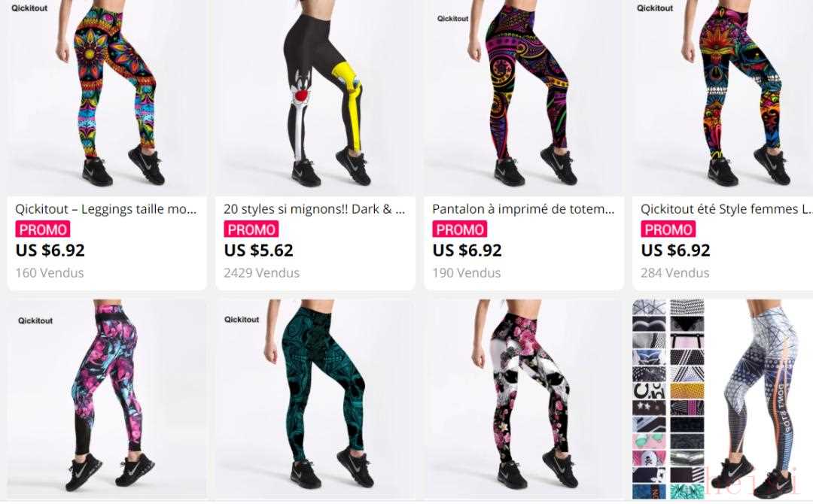Open the black and yellow cartoon leggings image
Viewport: 813px width, 504px height.
point(315,97)
